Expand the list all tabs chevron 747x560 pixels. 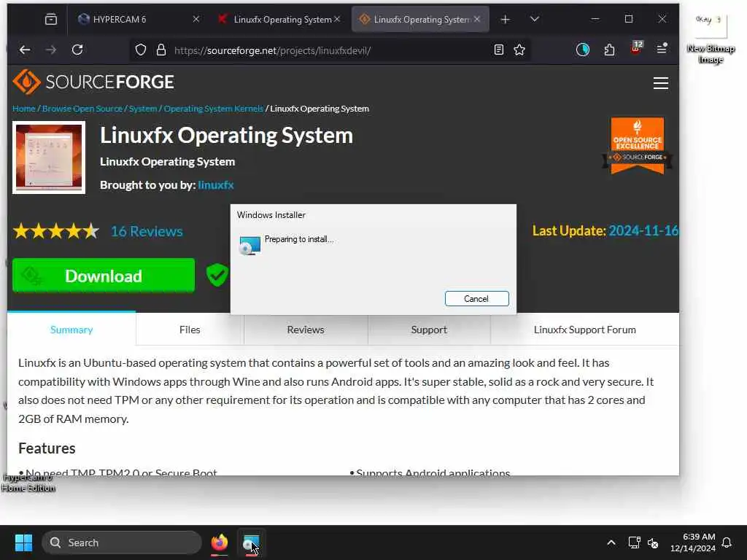tap(535, 20)
